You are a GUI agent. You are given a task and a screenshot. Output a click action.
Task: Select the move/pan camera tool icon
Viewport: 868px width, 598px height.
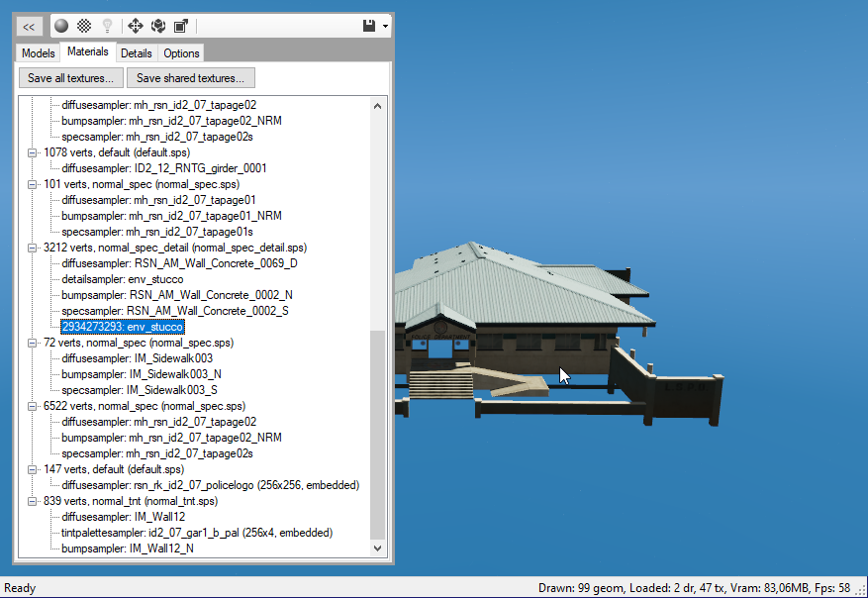[x=135, y=25]
